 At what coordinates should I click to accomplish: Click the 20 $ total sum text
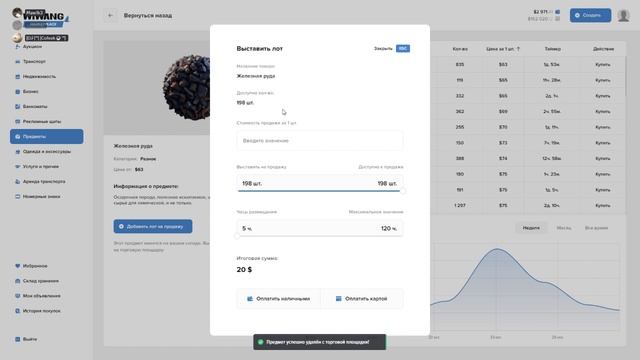(244, 269)
